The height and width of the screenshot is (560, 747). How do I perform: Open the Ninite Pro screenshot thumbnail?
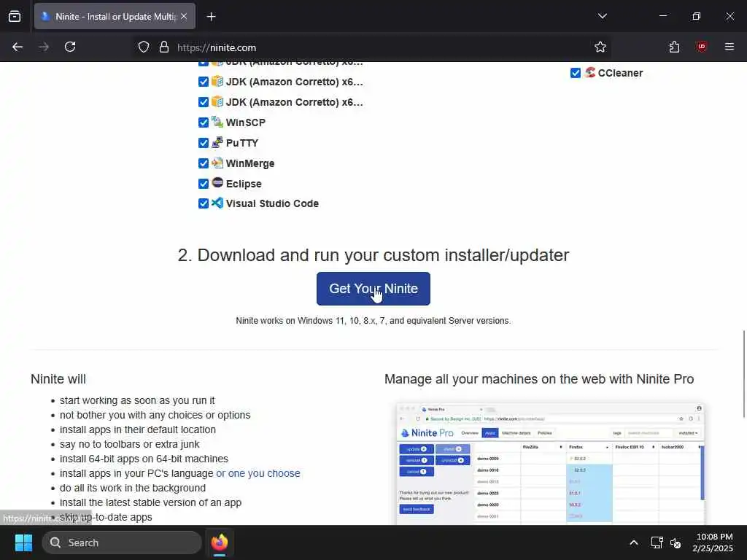point(550,464)
